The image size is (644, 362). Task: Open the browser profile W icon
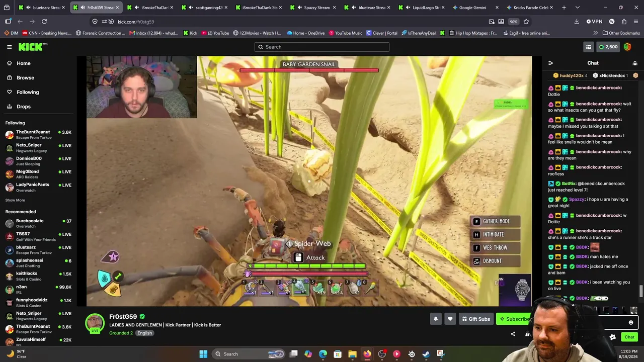[x=612, y=22]
